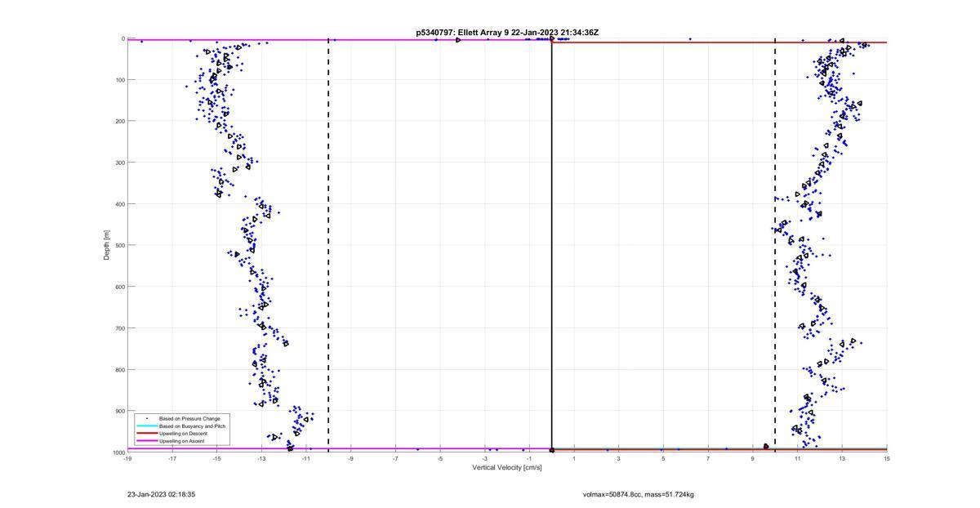
Task: Select the 'volmax=50874.8cc, mass=51.724kg' footer text
Action: pos(639,494)
